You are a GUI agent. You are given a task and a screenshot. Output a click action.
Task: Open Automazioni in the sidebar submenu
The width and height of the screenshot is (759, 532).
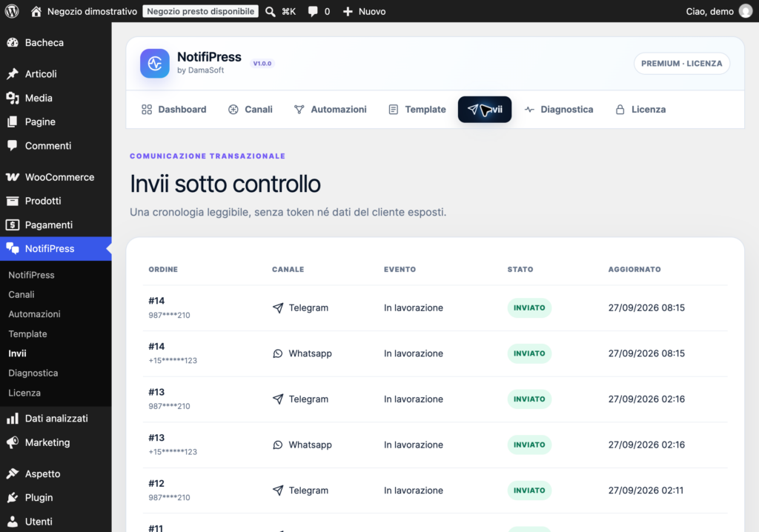tap(34, 314)
